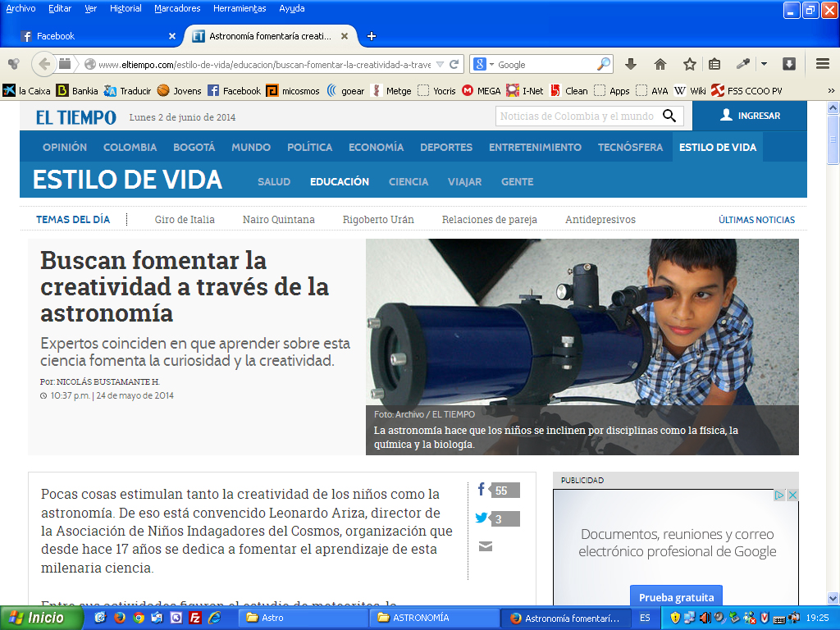
Task: Launch FileZilla from the quick launch bar
Action: pyautogui.click(x=195, y=618)
